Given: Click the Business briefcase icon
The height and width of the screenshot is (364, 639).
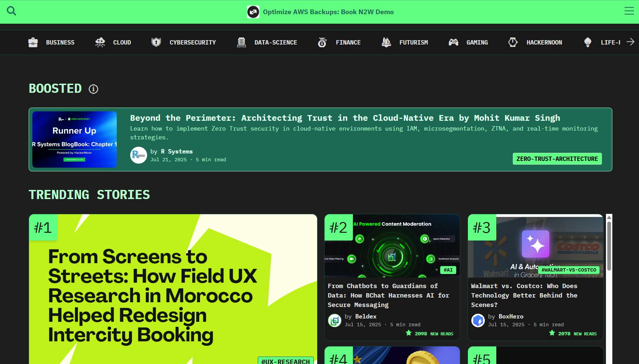Looking at the screenshot, I should [x=32, y=42].
